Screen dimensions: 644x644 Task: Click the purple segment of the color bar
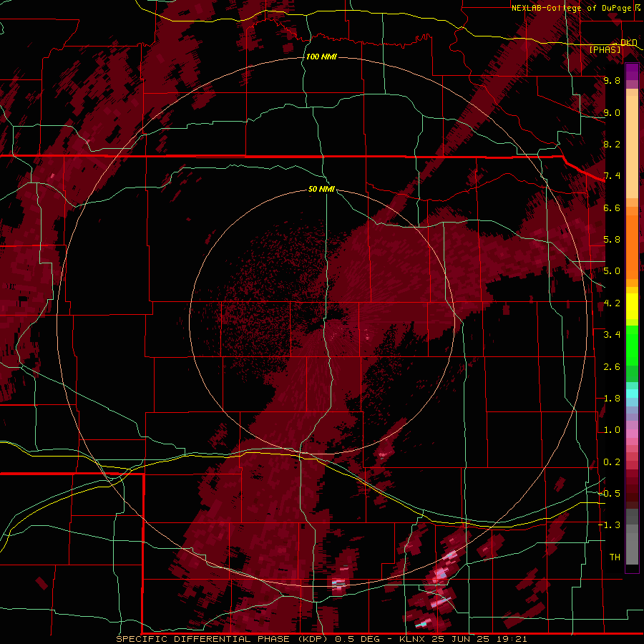point(632,72)
